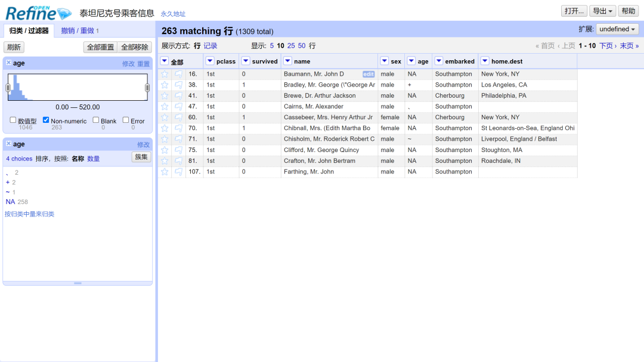Star the Chibnall, Mrs. Edith Martha row
The height and width of the screenshot is (362, 644).
pos(165,128)
